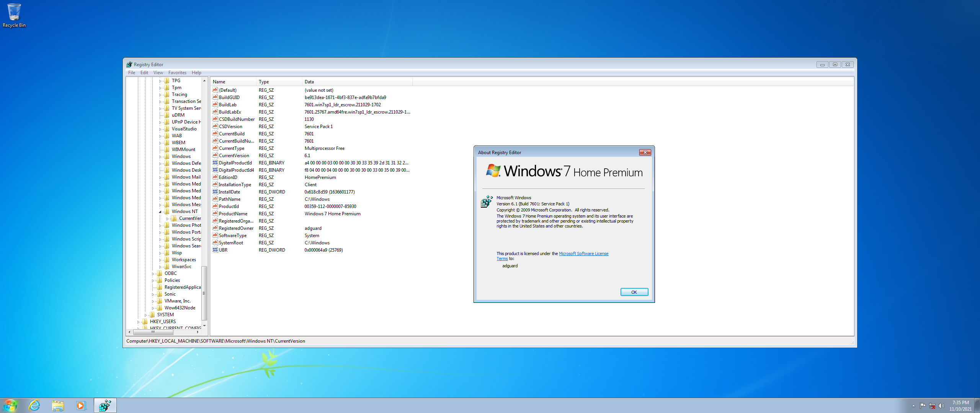
Task: Click the Registry Editor title bar icon
Action: [129, 65]
